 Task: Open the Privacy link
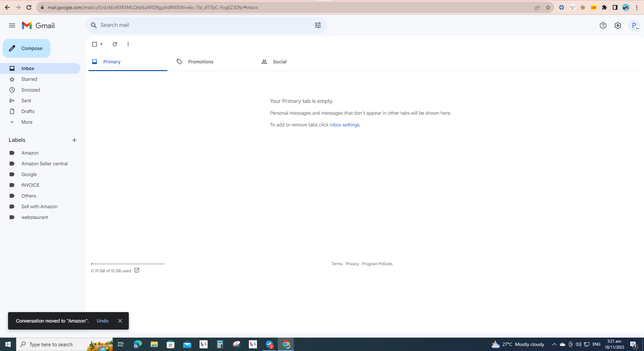[352, 264]
